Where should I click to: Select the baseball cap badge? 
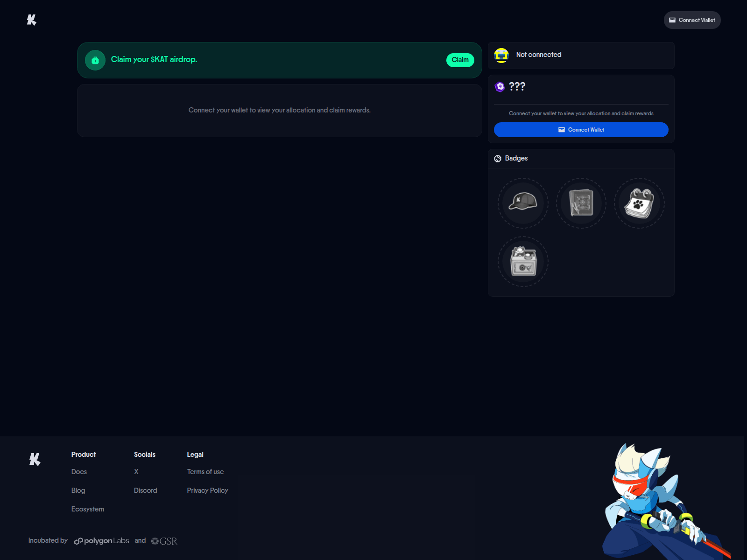click(523, 203)
